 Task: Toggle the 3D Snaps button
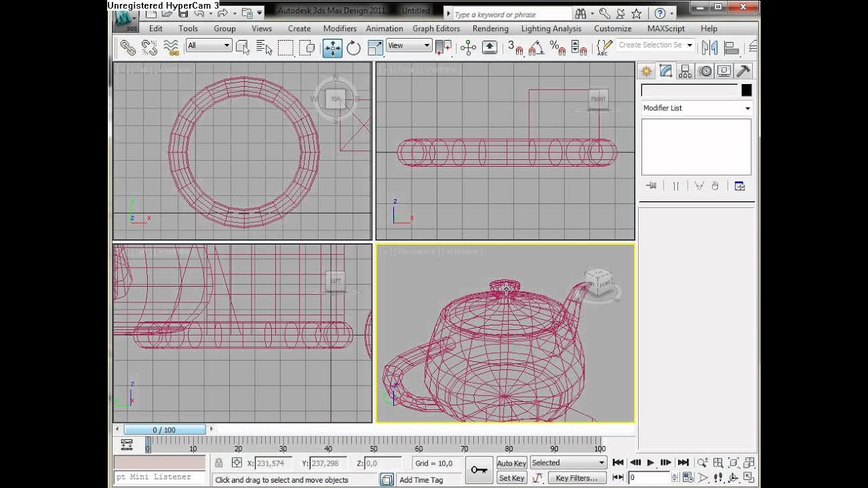point(515,47)
